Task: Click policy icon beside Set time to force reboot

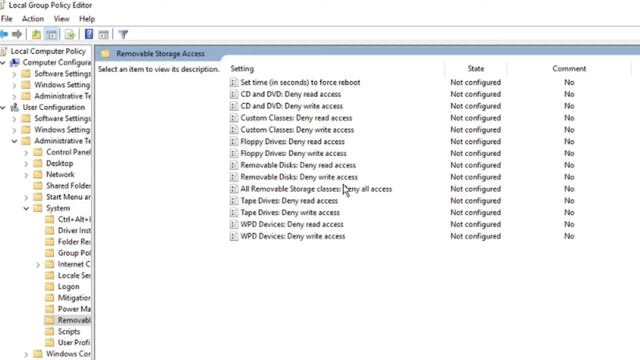Action: 234,82
